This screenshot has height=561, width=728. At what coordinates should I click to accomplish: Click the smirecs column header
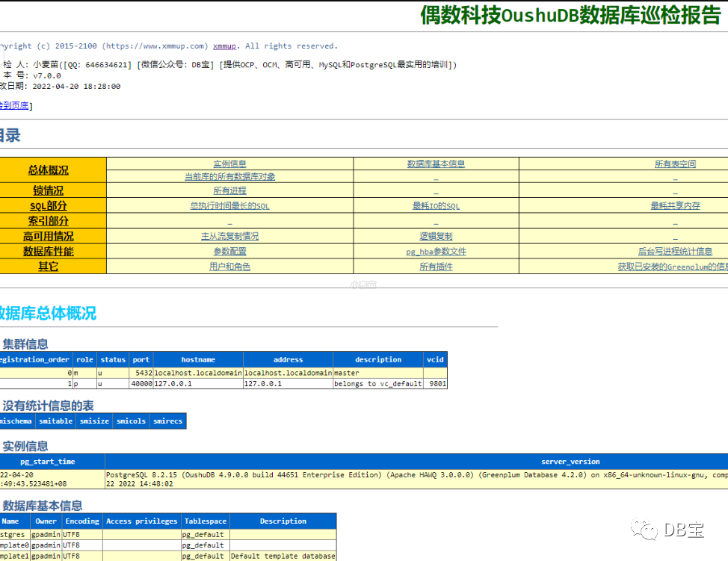pos(167,421)
